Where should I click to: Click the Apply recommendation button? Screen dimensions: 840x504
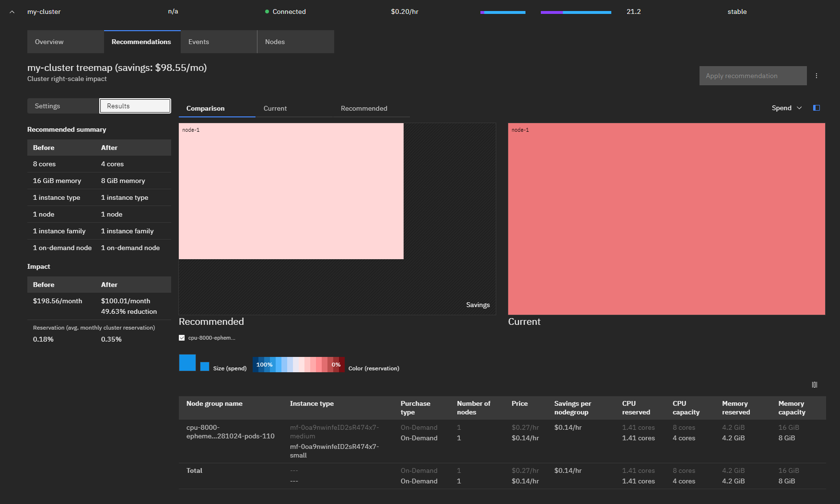(753, 76)
